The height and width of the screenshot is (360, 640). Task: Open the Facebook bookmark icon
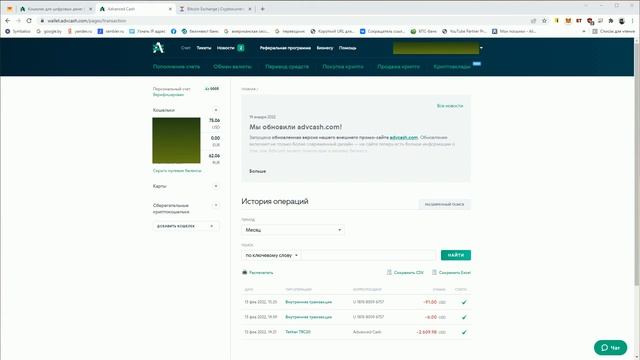point(173,31)
